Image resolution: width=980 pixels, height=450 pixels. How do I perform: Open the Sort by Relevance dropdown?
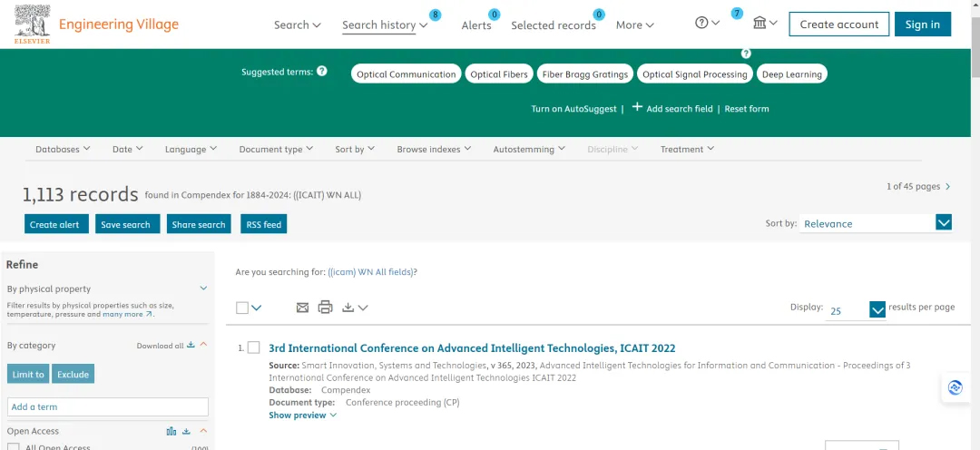point(875,223)
